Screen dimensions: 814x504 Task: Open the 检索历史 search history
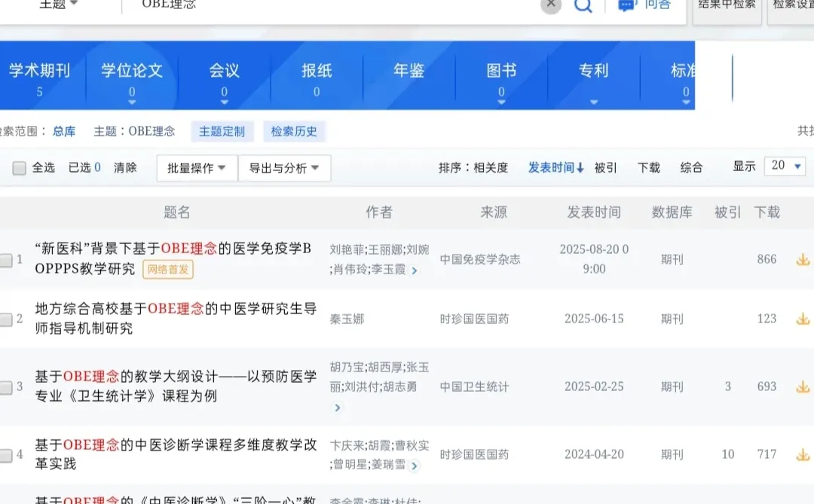pos(294,130)
